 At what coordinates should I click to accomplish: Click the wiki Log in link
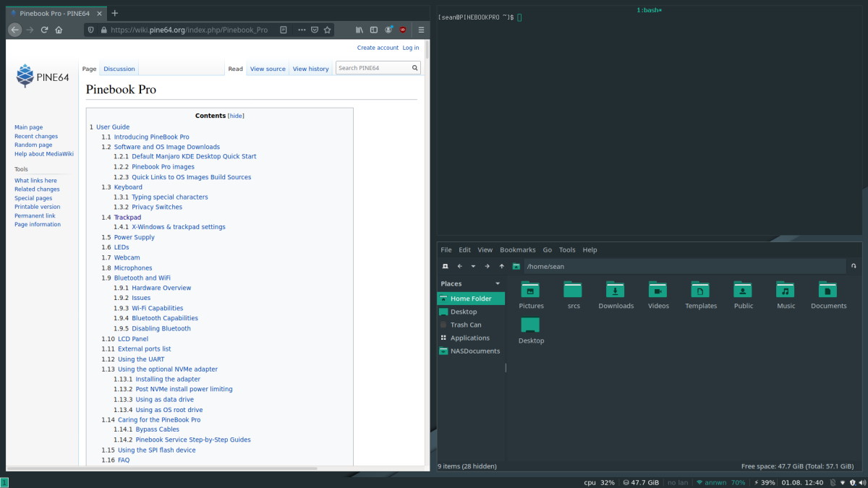click(x=411, y=48)
